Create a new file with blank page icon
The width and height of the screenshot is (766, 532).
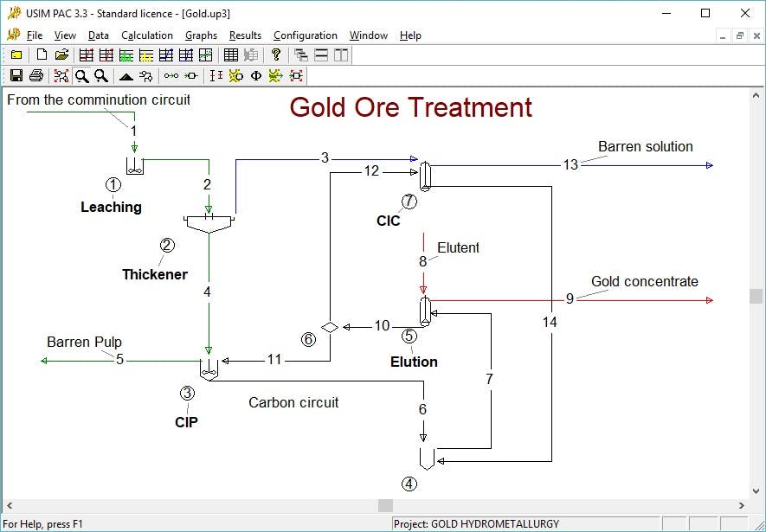[42, 54]
